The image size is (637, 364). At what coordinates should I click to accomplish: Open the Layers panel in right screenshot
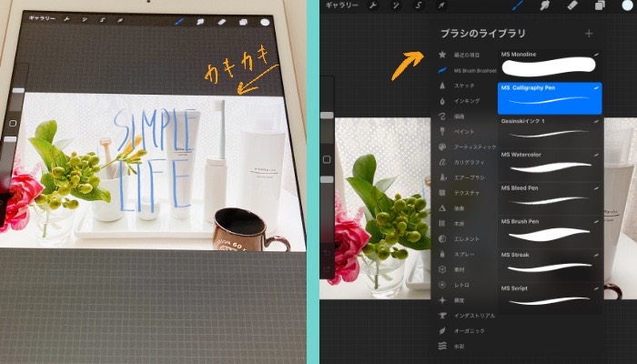pyautogui.click(x=600, y=5)
